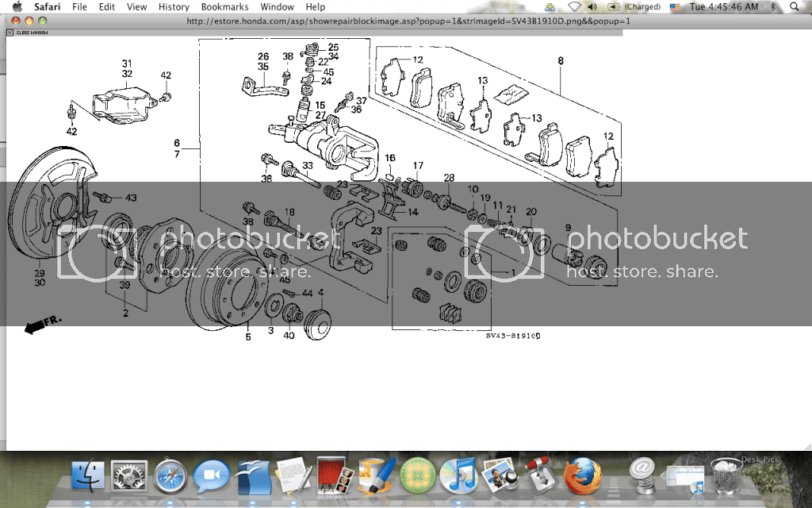812x508 pixels.
Task: Open the Help menu
Action: click(316, 6)
